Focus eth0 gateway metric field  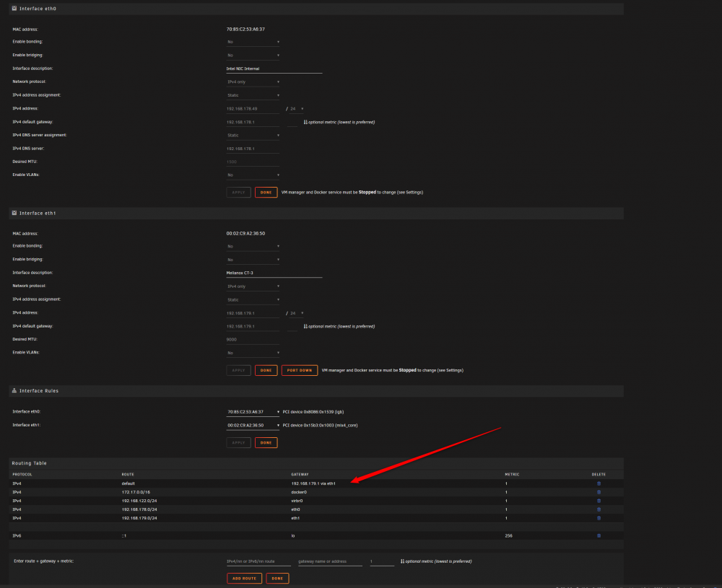point(292,123)
